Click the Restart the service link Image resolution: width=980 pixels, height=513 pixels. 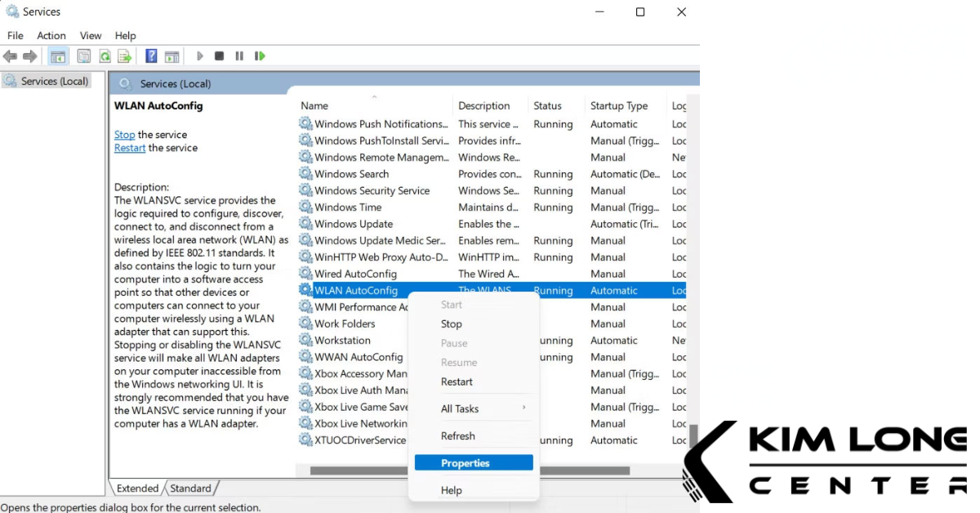coord(130,148)
